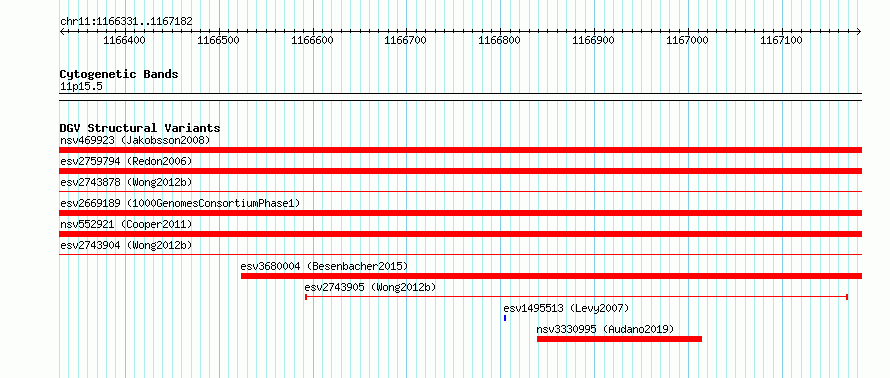Viewport: 890px width, 378px height.
Task: Click ruler position 1166600
Action: [313, 40]
